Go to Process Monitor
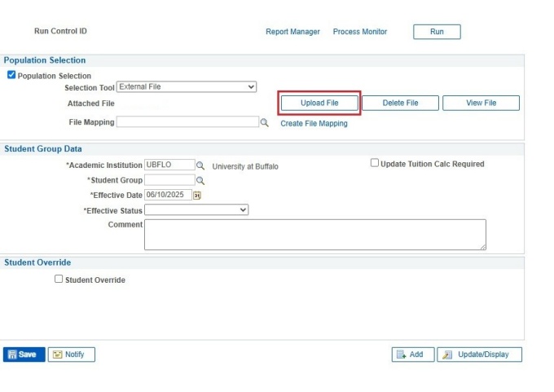 tap(360, 32)
